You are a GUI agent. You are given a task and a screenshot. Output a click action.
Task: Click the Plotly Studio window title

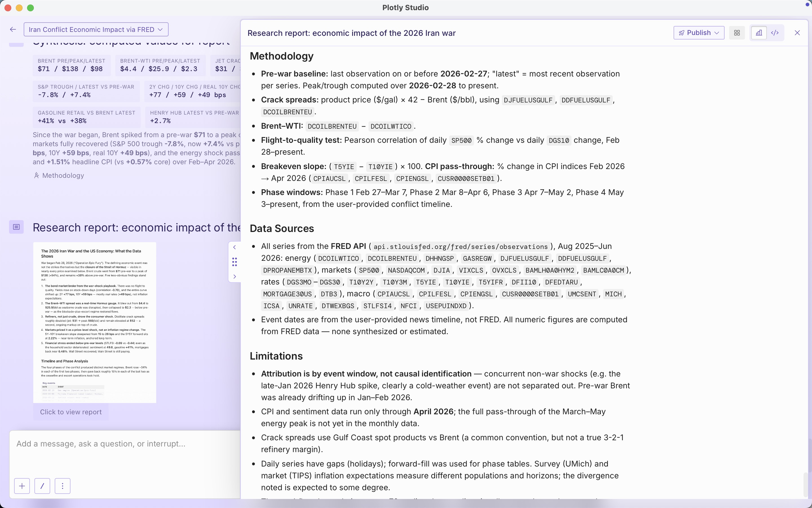pos(405,7)
